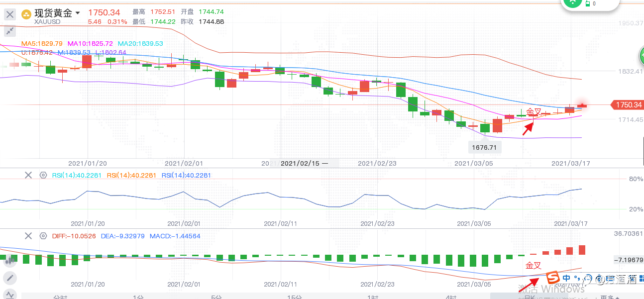Switch to the 分时 timeframe tab

pos(60,297)
